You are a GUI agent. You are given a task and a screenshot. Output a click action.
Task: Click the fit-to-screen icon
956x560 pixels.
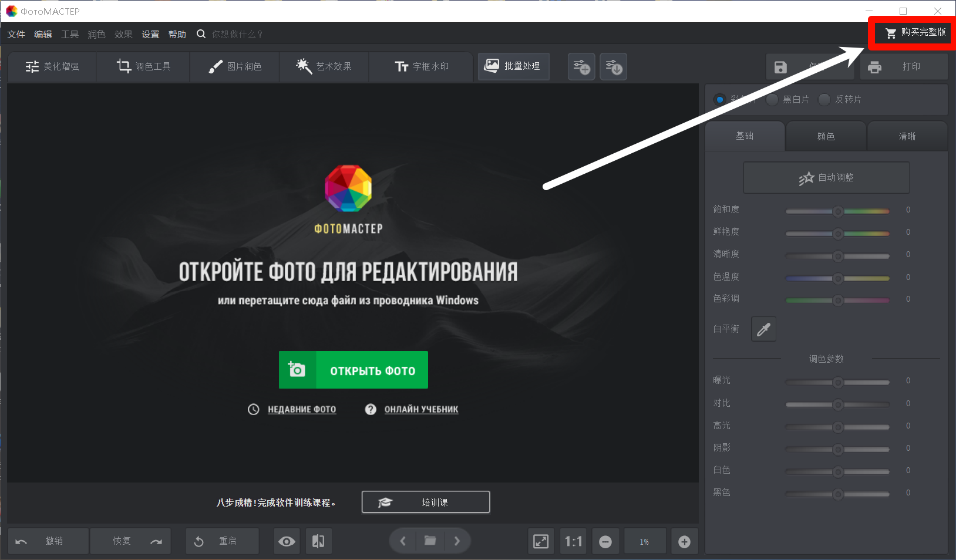coord(541,541)
